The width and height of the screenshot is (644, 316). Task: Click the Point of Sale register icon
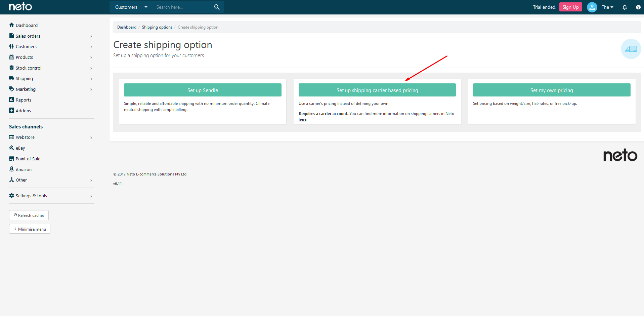click(x=11, y=158)
